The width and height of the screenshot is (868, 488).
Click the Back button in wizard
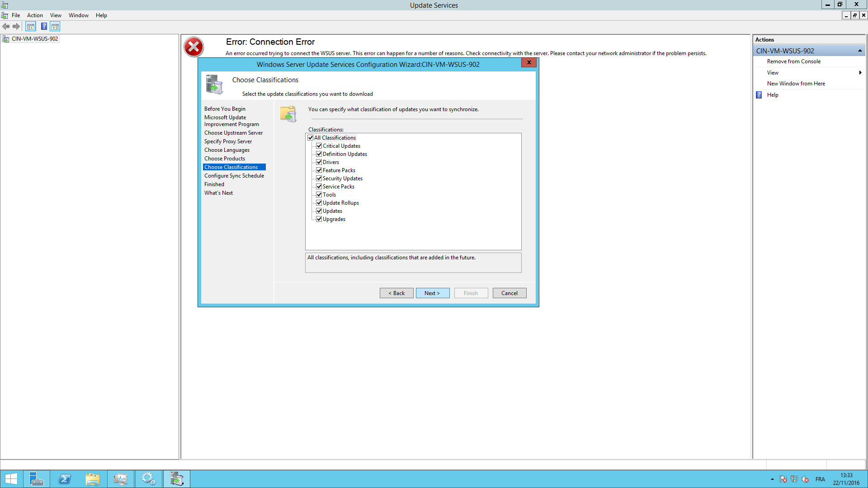pyautogui.click(x=396, y=293)
